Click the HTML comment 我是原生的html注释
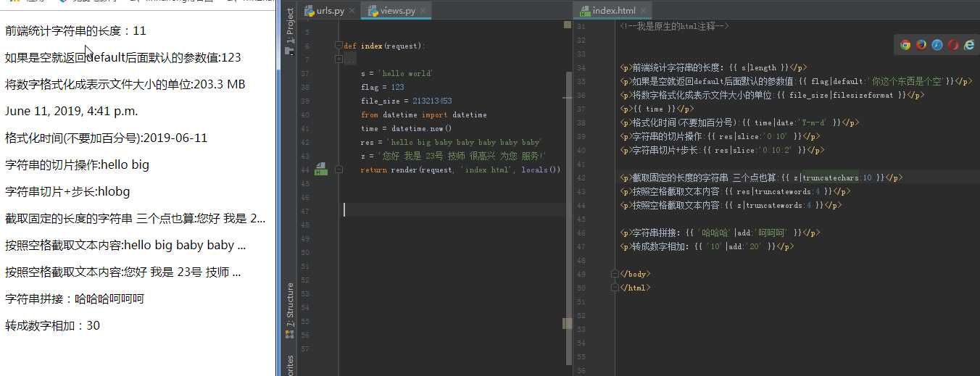Screen dimensions: 980x376 click(x=674, y=25)
